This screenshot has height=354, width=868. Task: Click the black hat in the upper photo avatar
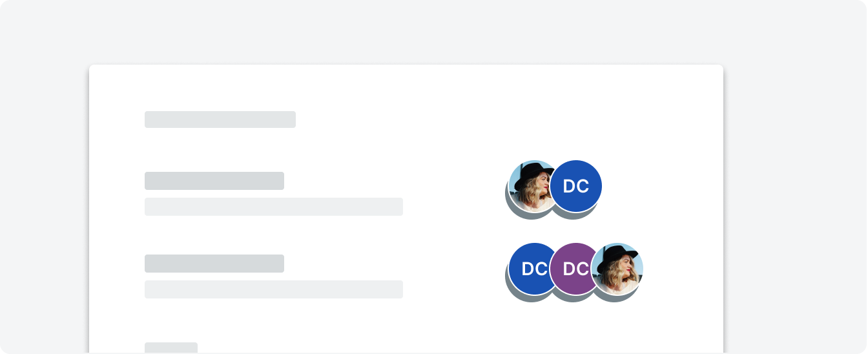(534, 175)
